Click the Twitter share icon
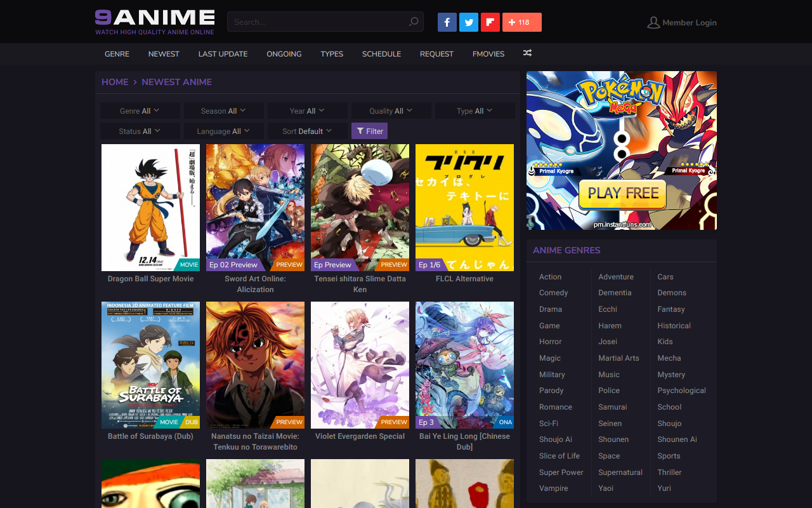Screen dimensions: 812x508 coord(469,22)
